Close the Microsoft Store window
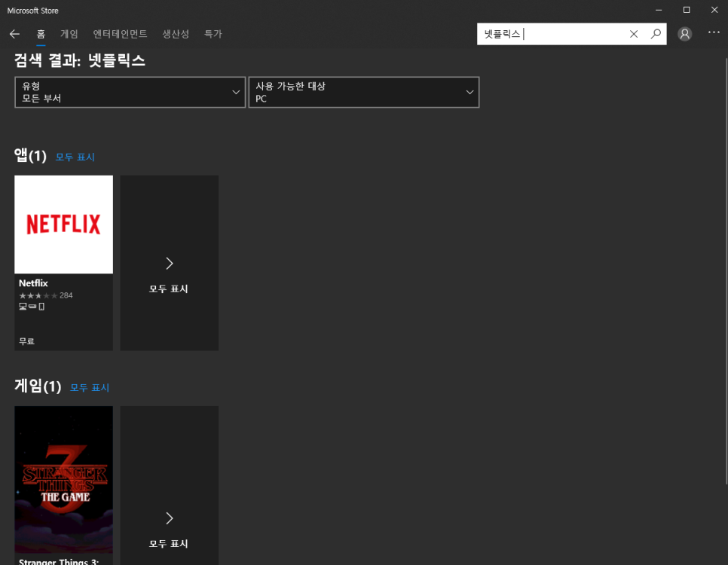 (714, 11)
